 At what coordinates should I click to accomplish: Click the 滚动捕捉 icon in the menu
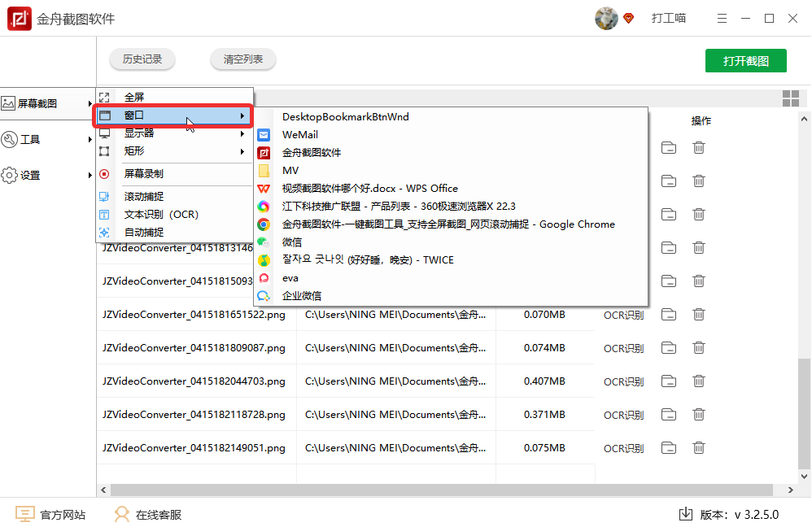[104, 197]
